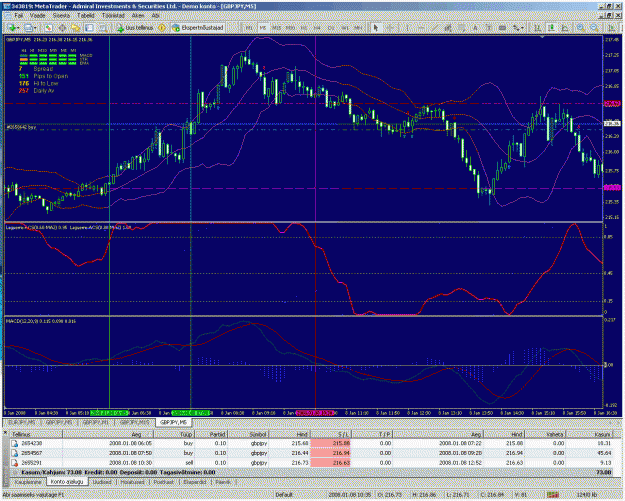Select order row 2654238
This screenshot has height=501, width=625.
point(311,443)
